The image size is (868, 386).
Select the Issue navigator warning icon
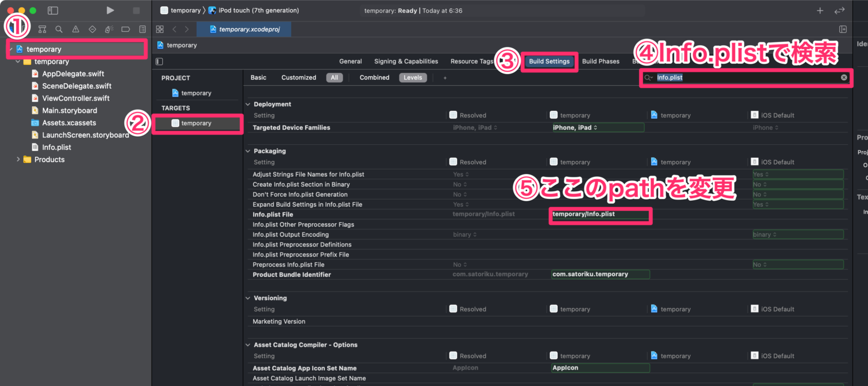(x=75, y=29)
